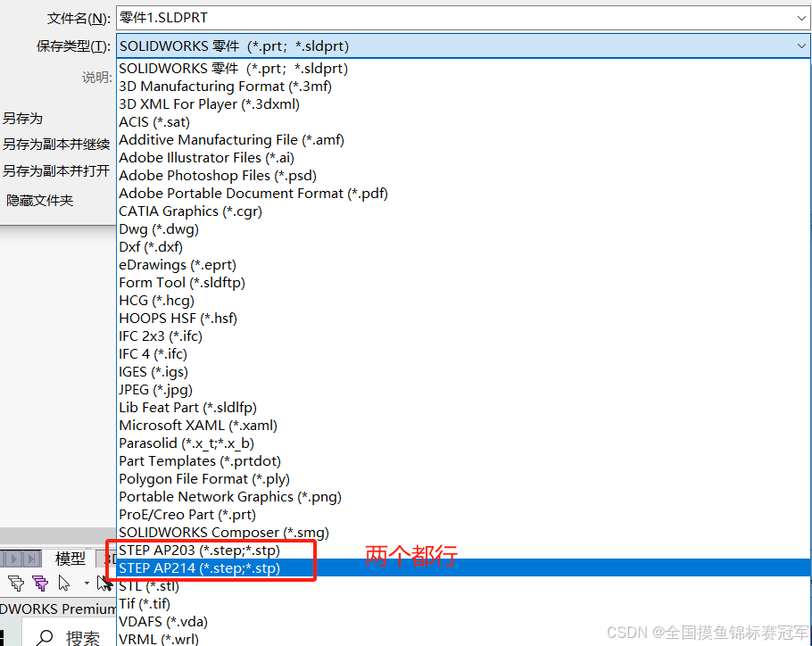Choose SOLIDWORKS Composer (*.smg)
The height and width of the screenshot is (646, 812).
pyautogui.click(x=463, y=534)
